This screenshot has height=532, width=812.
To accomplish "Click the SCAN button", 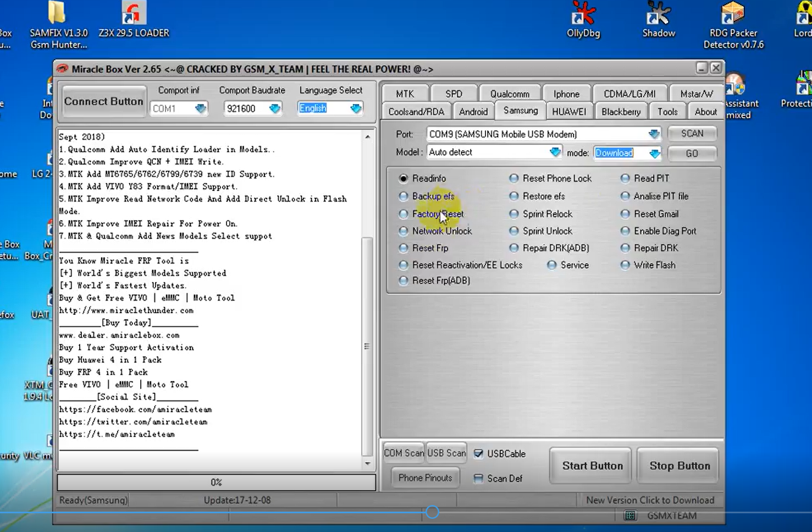I will [692, 133].
